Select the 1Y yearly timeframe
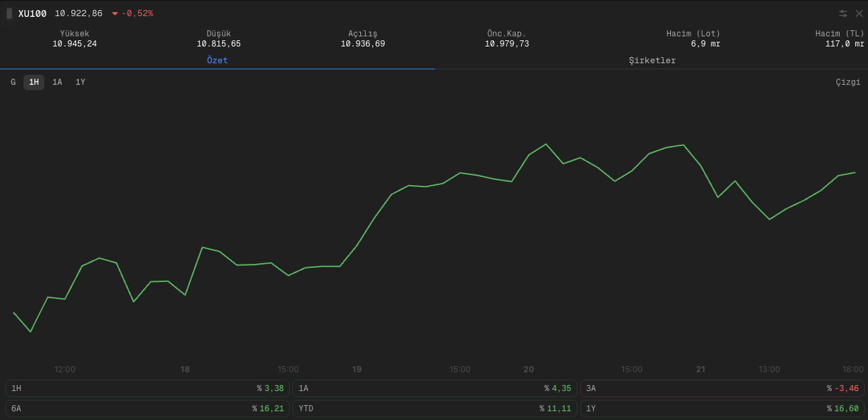The height and width of the screenshot is (420, 868). coord(80,82)
